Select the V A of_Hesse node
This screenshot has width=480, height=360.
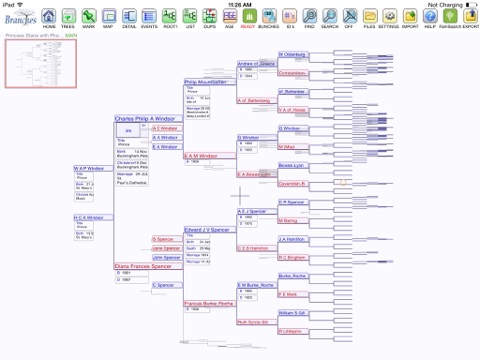[293, 110]
